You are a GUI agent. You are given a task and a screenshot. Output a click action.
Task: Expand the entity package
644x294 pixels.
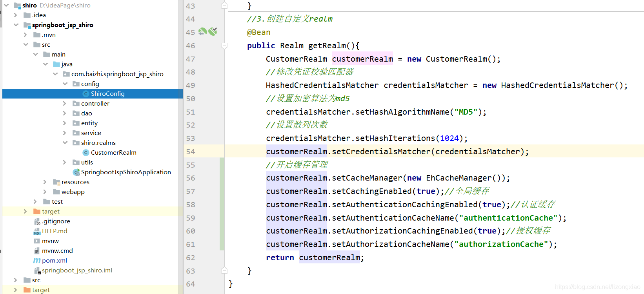click(x=65, y=123)
